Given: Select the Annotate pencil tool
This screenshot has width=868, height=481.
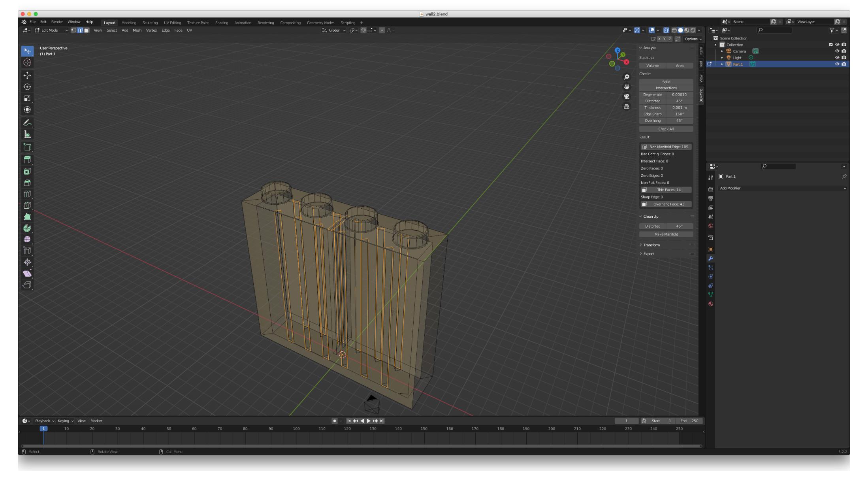Looking at the screenshot, I should (27, 123).
